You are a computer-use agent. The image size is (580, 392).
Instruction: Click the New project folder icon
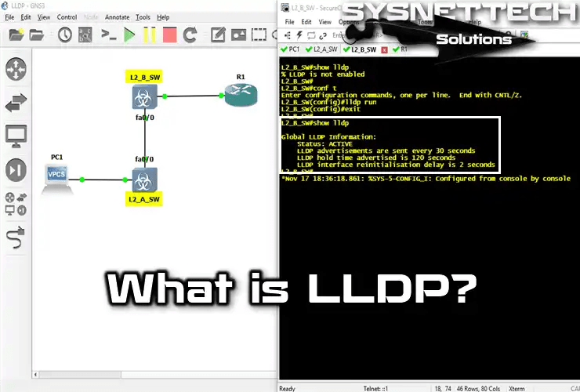(16, 34)
